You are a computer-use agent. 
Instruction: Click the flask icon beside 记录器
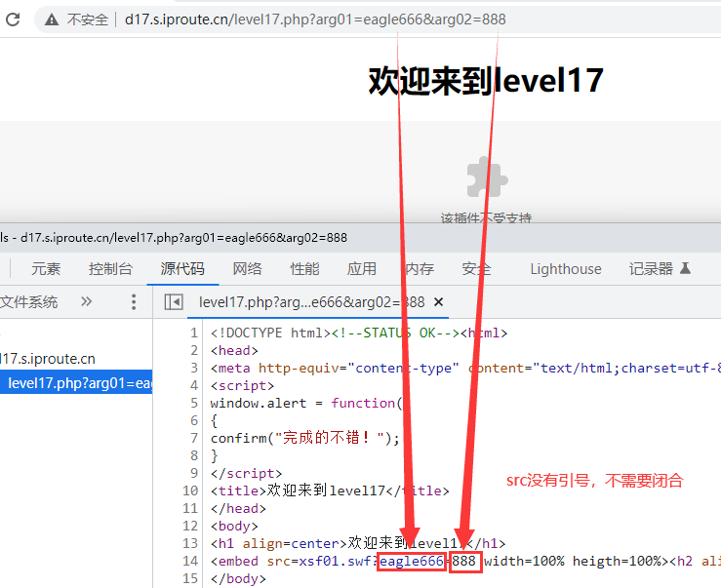click(x=685, y=269)
